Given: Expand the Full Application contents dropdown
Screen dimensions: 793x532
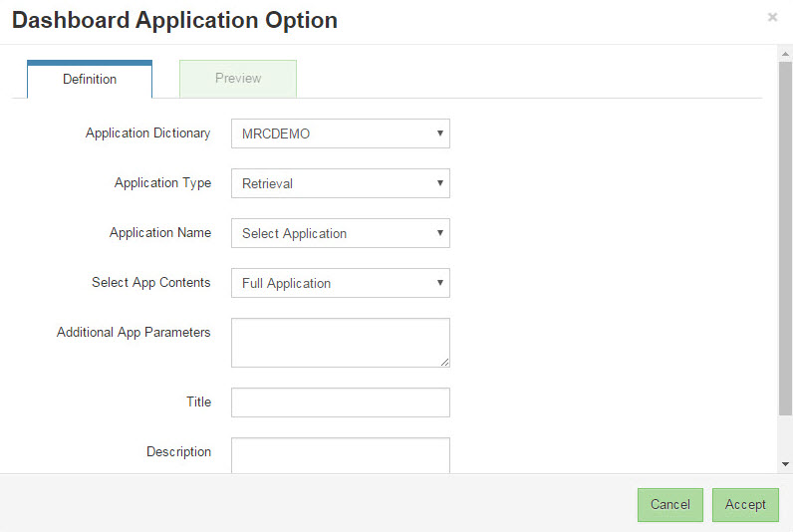Looking at the screenshot, I should coord(341,283).
